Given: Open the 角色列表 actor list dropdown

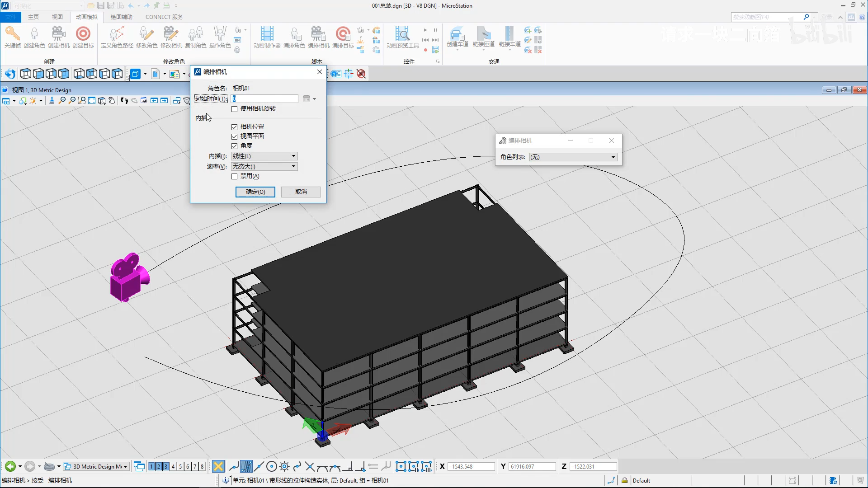Looking at the screenshot, I should click(x=573, y=157).
